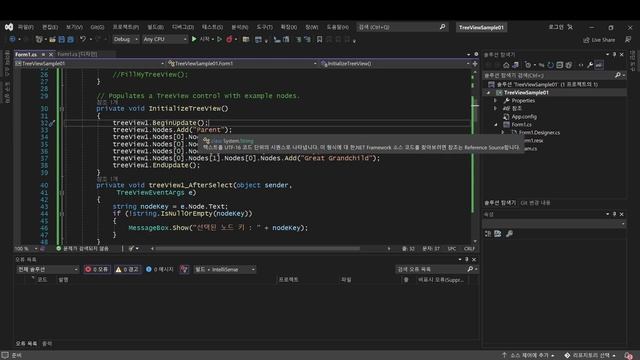Open the InitializeTreeView member dropdown
The width and height of the screenshot is (640, 360).
pyautogui.click(x=395, y=64)
